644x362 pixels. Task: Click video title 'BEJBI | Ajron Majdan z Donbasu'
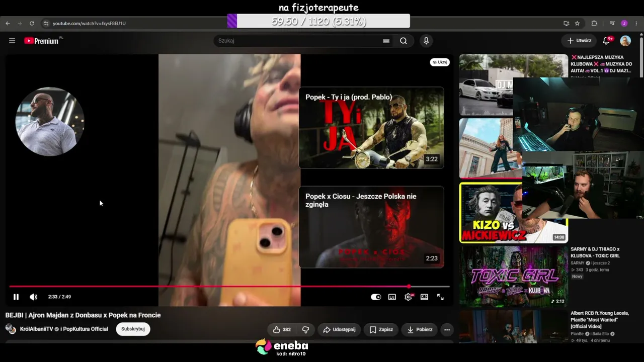[83, 315]
